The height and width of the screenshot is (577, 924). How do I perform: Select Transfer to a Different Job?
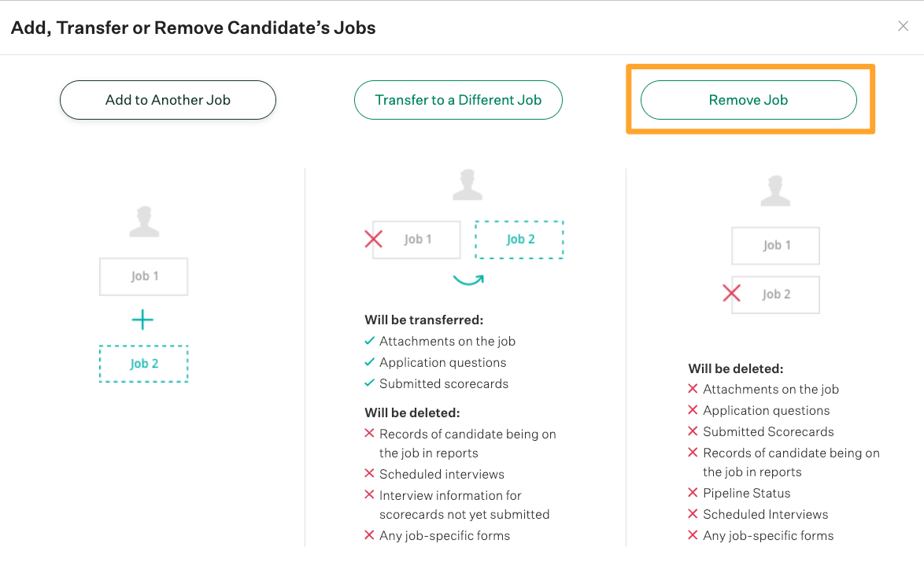coord(458,100)
